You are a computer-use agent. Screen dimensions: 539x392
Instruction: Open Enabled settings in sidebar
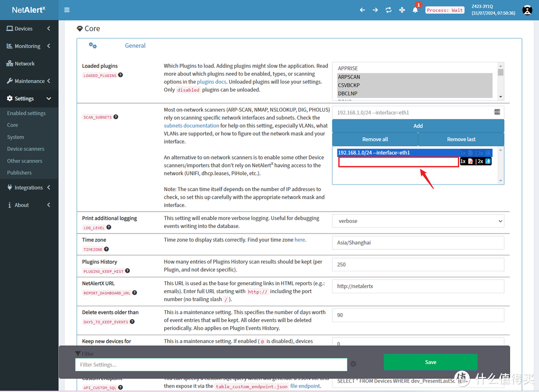tap(26, 113)
